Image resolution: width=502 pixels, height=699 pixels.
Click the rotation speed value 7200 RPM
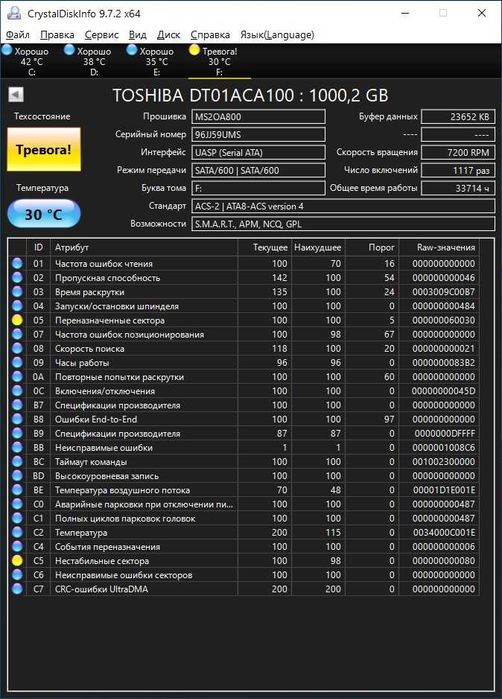click(x=458, y=152)
